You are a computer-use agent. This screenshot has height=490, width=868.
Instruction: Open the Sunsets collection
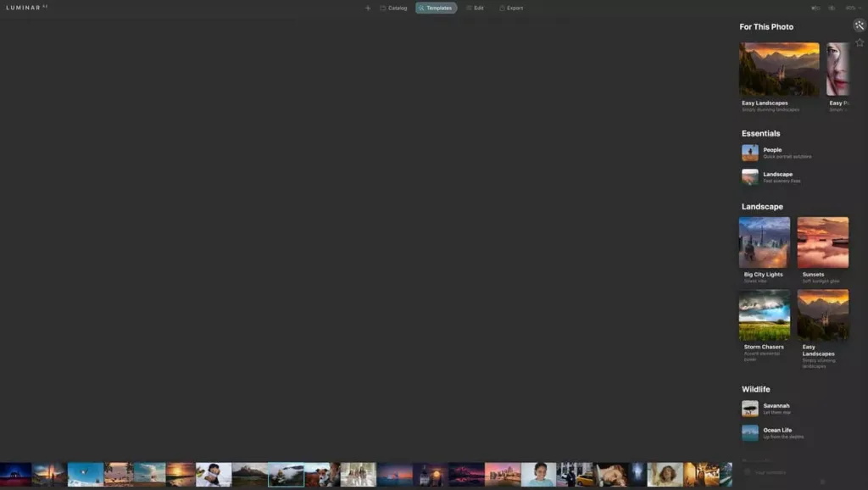click(x=822, y=242)
